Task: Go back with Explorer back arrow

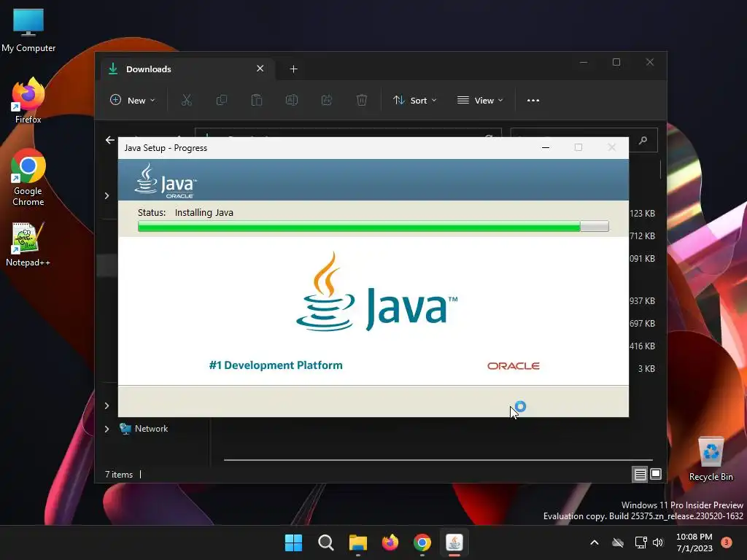Action: (110, 140)
